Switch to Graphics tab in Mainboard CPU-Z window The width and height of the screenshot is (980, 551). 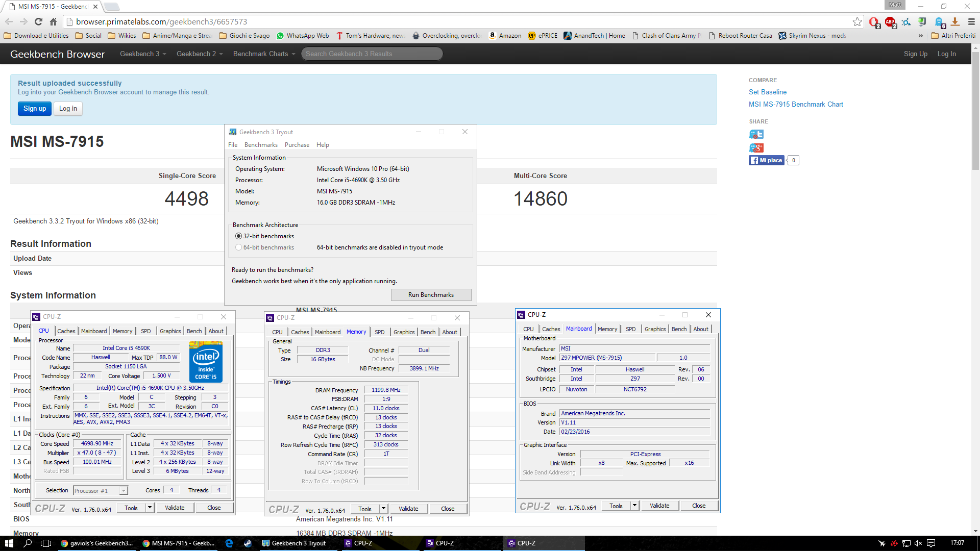[x=655, y=329]
